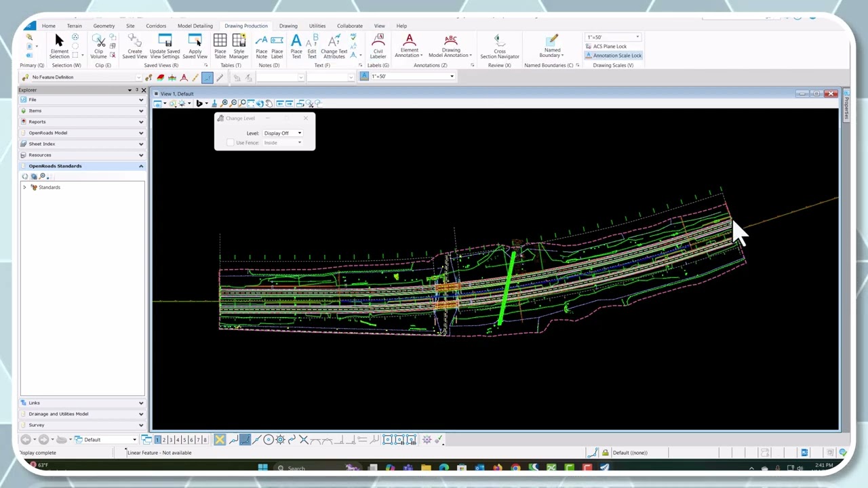Expand the OpenRoads Model section
Screen dimensions: 868x488
(82, 133)
